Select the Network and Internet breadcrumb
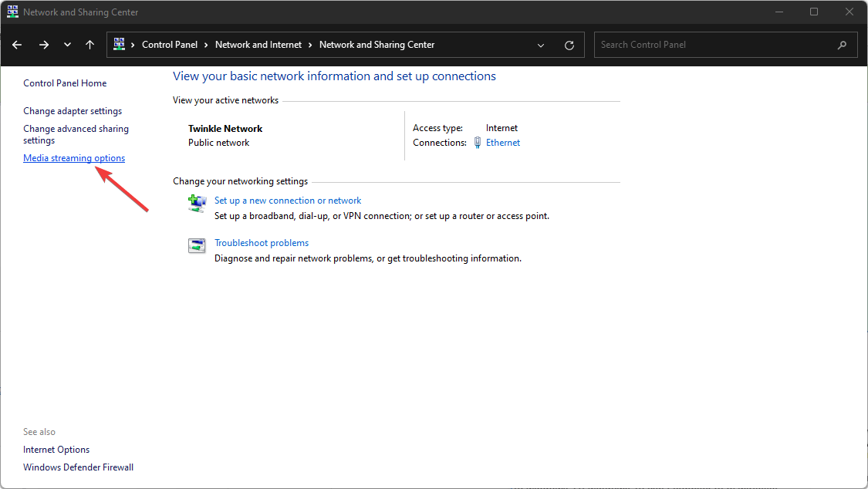The image size is (868, 489). point(258,45)
